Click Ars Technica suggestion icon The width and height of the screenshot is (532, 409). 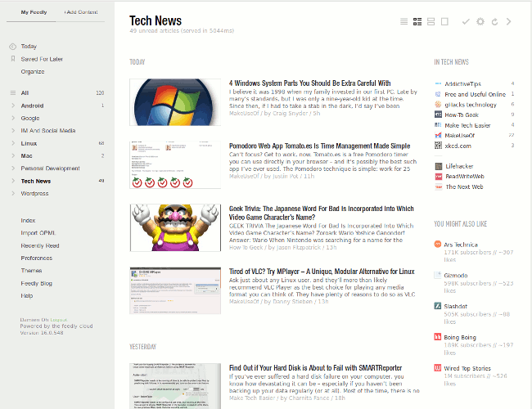click(x=438, y=245)
